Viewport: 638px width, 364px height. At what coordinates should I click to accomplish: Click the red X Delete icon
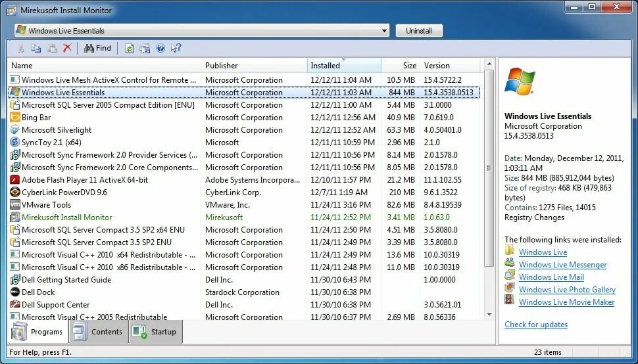click(x=68, y=48)
